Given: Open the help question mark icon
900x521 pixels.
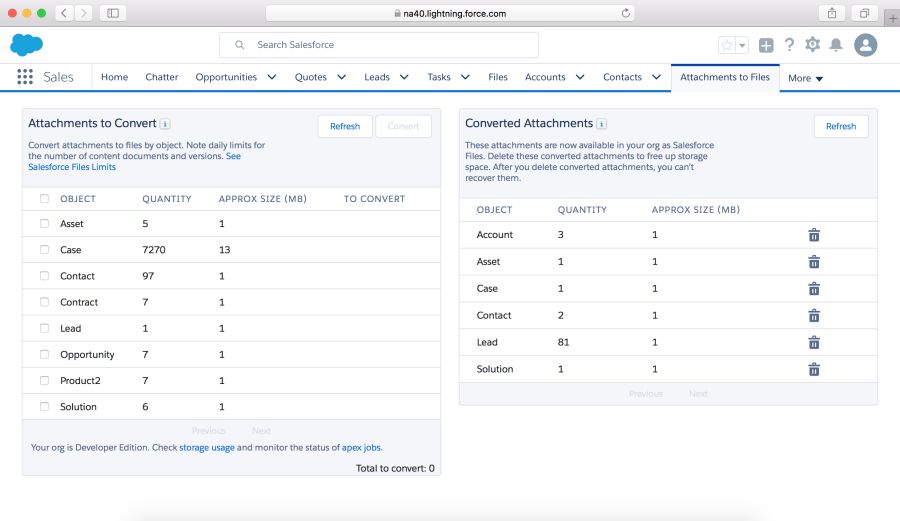Looking at the screenshot, I should [x=790, y=45].
